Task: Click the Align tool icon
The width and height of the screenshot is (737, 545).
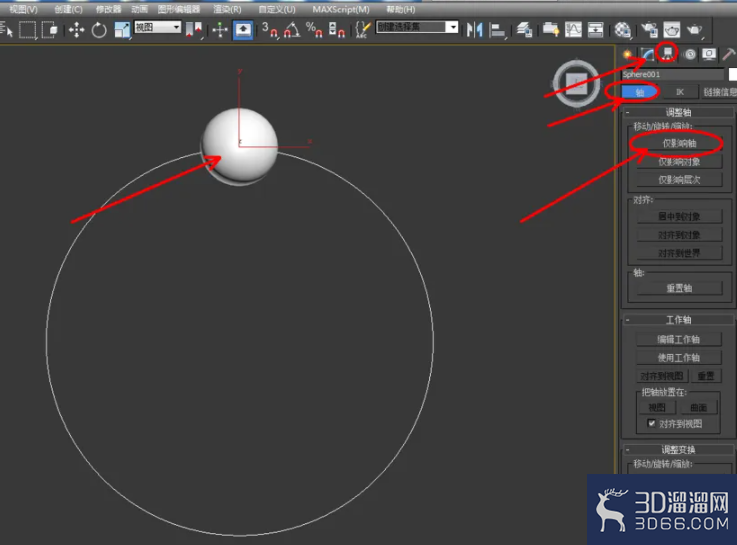Action: click(x=497, y=30)
